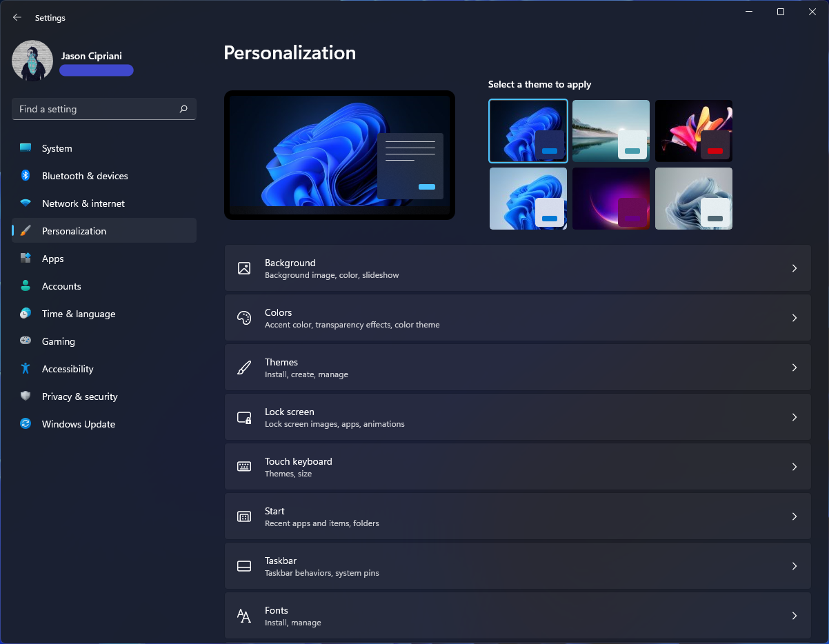Image resolution: width=829 pixels, height=644 pixels.
Task: Open Start chevron arrow
Action: [x=795, y=516]
